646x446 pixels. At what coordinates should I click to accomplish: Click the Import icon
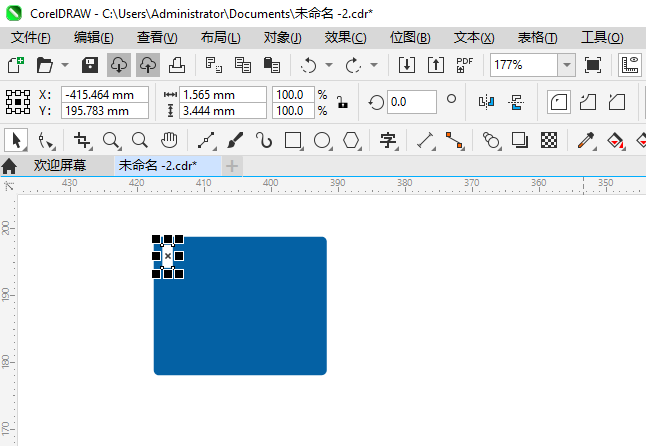click(407, 65)
